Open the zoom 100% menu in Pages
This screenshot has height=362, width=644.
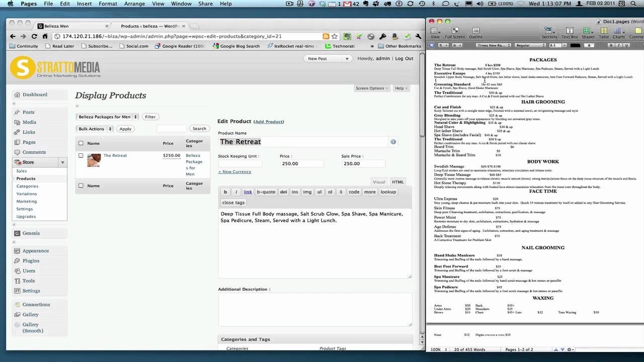pyautogui.click(x=438, y=349)
